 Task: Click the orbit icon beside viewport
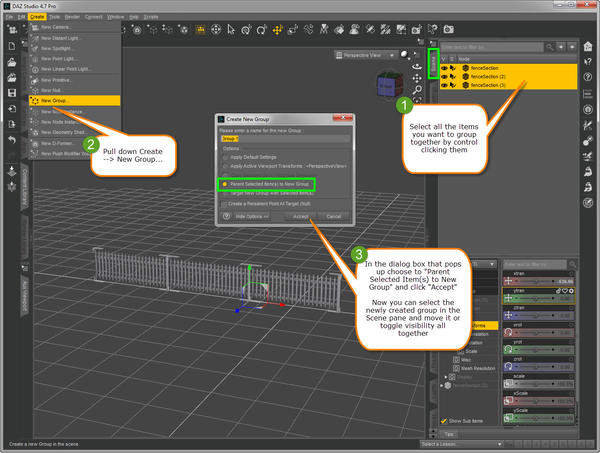[x=417, y=67]
